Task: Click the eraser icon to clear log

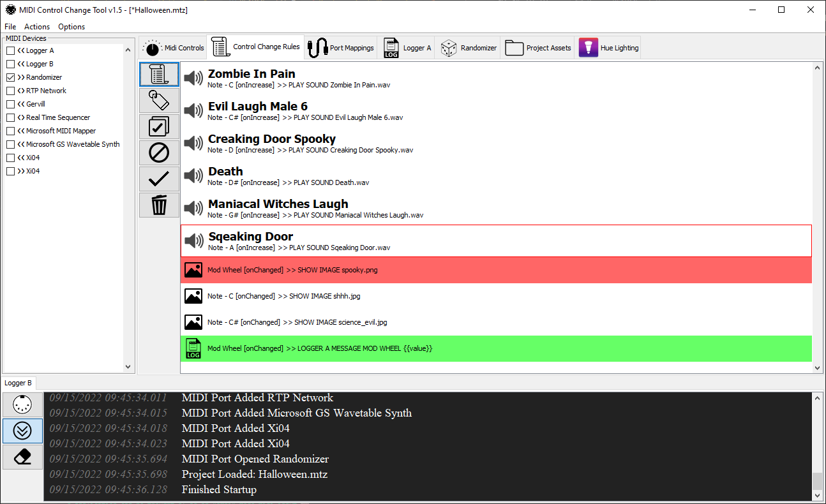Action: [x=23, y=457]
